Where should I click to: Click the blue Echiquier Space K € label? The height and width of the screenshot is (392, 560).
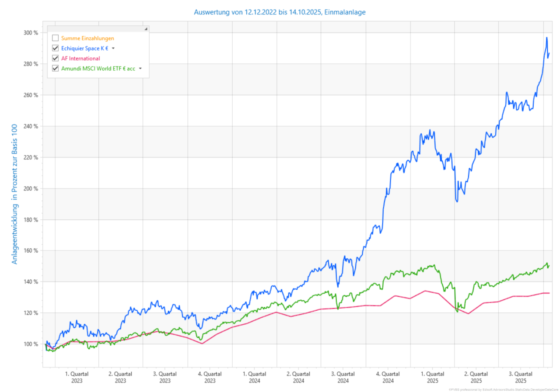click(x=84, y=48)
